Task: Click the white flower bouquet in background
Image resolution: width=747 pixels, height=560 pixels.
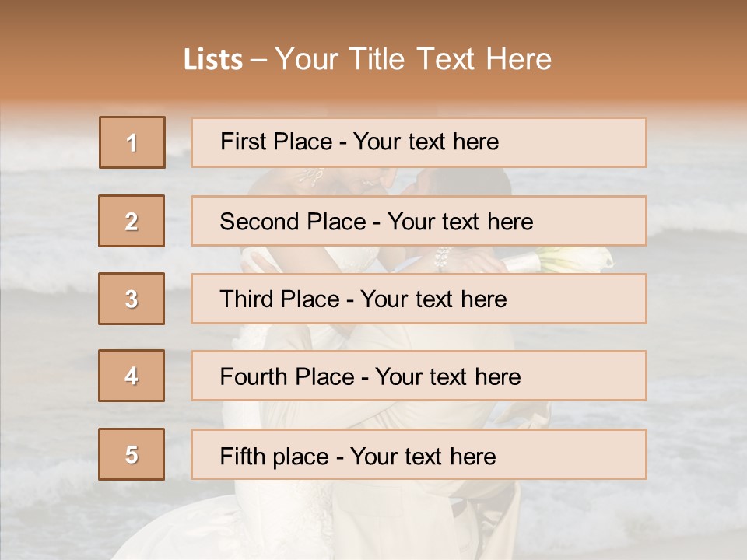Action: 572,259
